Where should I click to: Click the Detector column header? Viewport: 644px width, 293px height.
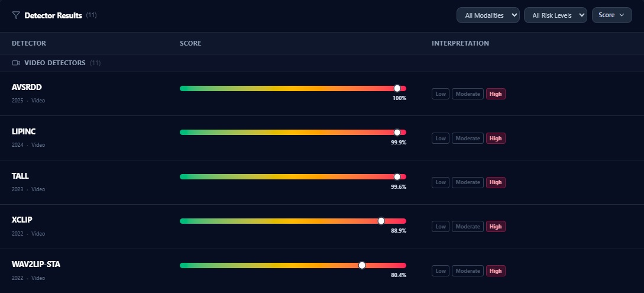pos(29,43)
